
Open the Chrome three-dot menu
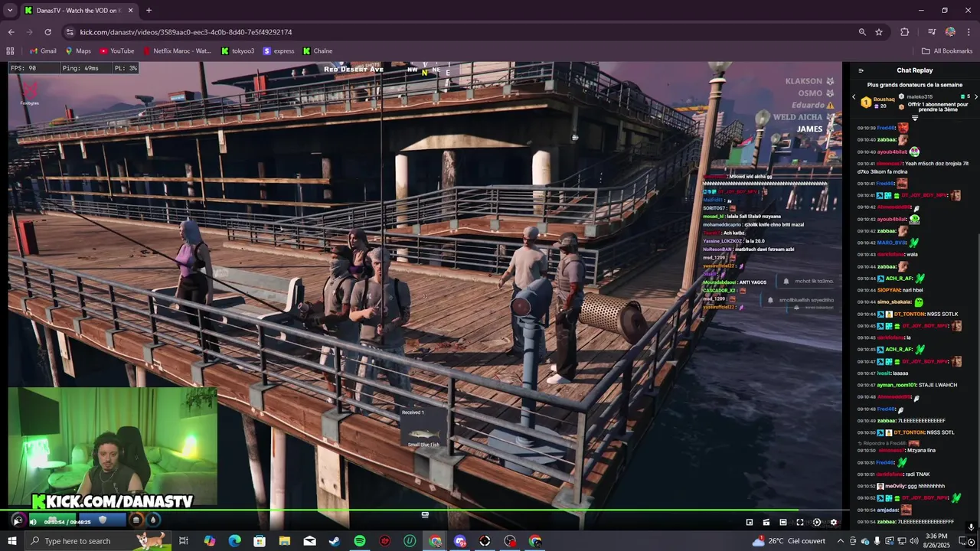click(x=969, y=32)
